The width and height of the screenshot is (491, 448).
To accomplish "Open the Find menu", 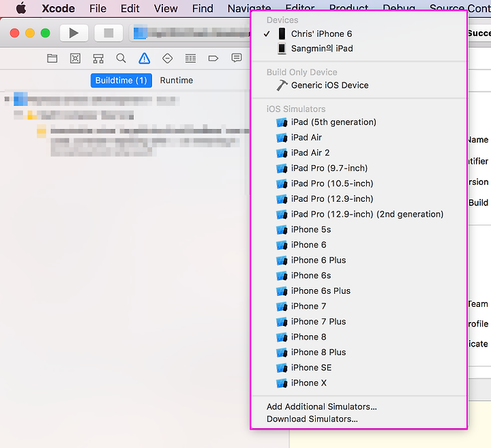I will point(203,8).
